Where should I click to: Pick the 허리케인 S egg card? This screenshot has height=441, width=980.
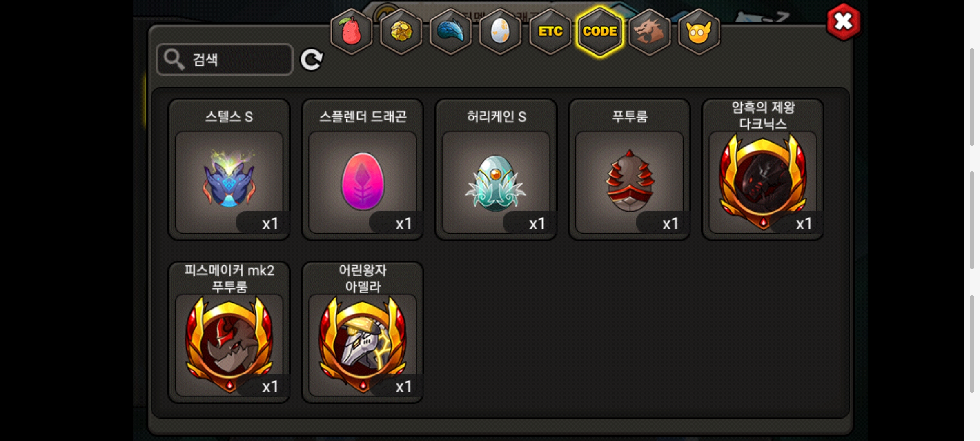point(496,169)
